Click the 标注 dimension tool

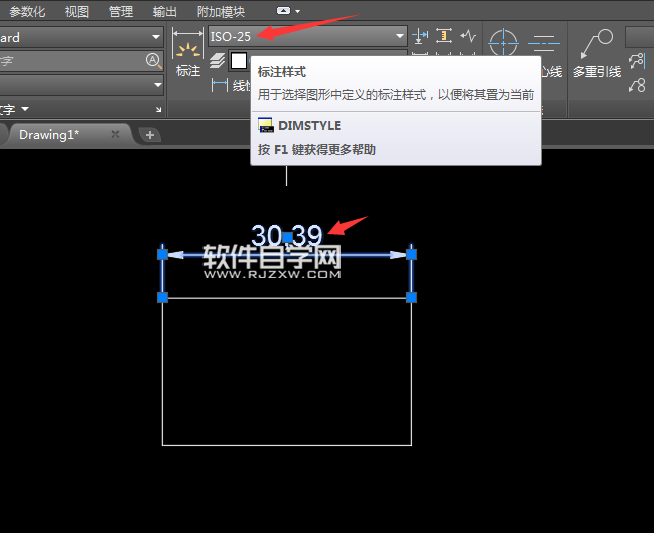[188, 53]
